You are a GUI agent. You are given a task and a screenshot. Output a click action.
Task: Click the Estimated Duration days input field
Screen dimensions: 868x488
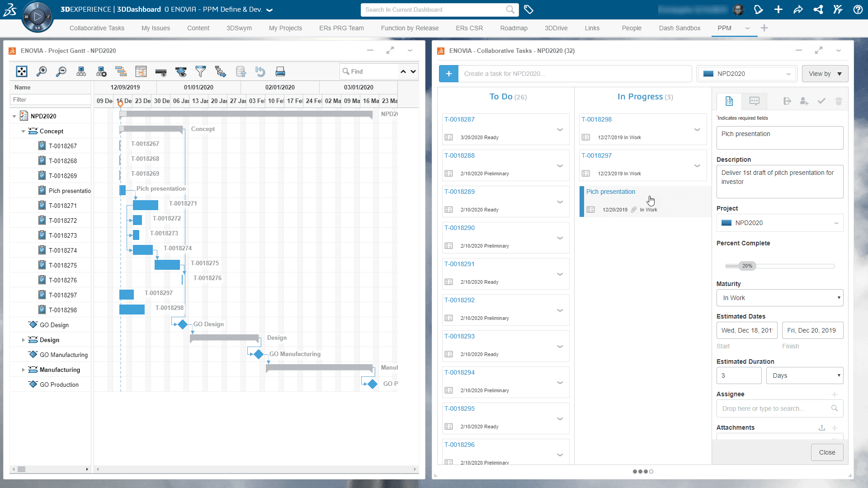[739, 375]
